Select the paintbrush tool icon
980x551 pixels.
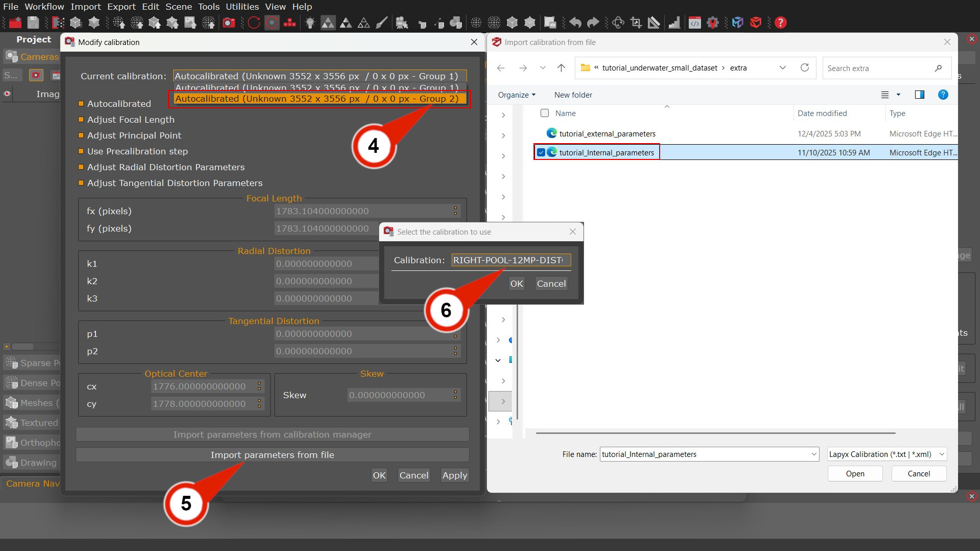[382, 22]
